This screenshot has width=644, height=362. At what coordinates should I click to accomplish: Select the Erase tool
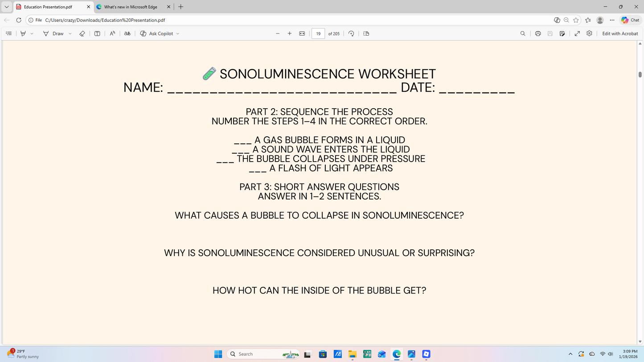tap(82, 33)
